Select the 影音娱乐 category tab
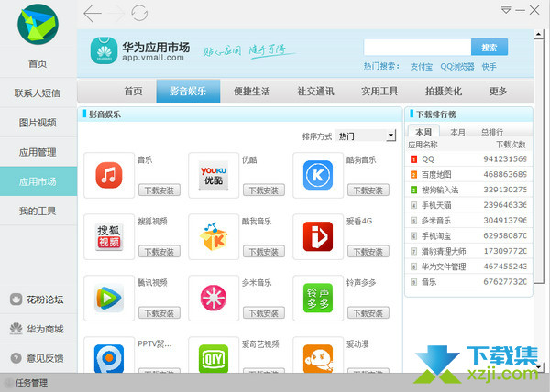Screen dimensions: 550x392 188,91
